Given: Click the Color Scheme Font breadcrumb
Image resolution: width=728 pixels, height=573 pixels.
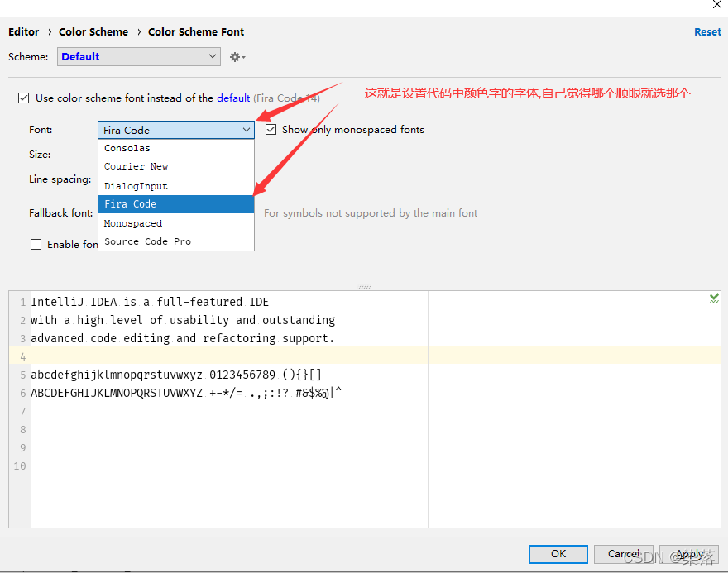Looking at the screenshot, I should (196, 32).
